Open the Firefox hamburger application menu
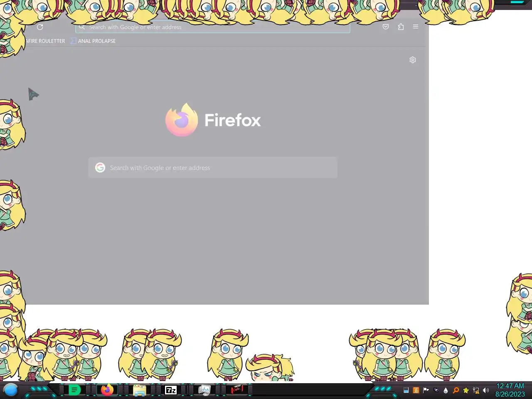 coord(416,27)
